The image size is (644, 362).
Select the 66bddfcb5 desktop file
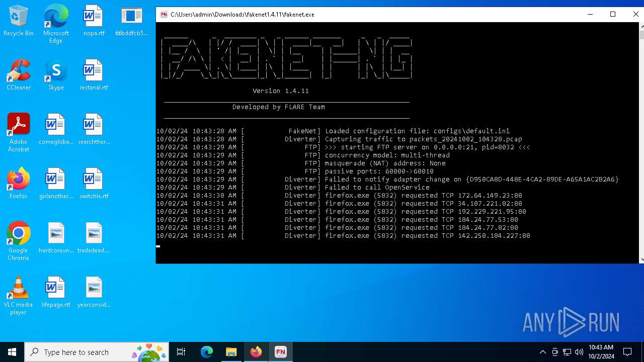pyautogui.click(x=131, y=21)
